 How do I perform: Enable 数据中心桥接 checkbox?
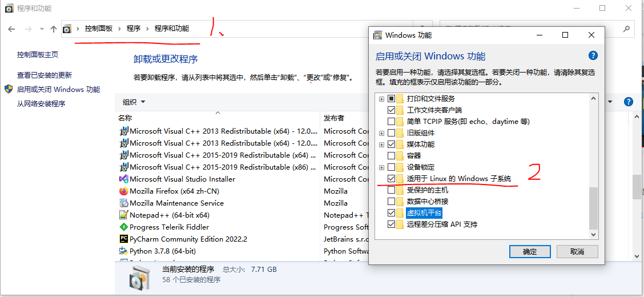[392, 202]
